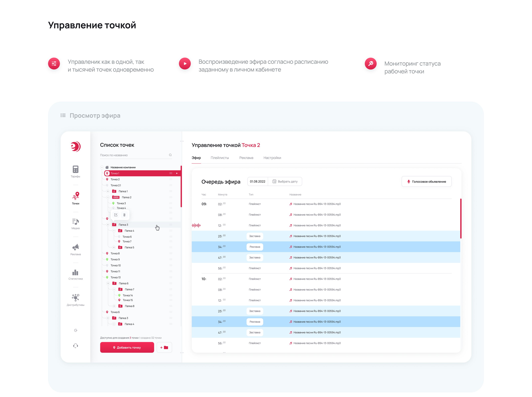Image resolution: width=532 pixels, height=397 pixels.
Task: Open the Выбрать дату date picker
Action: (x=285, y=181)
